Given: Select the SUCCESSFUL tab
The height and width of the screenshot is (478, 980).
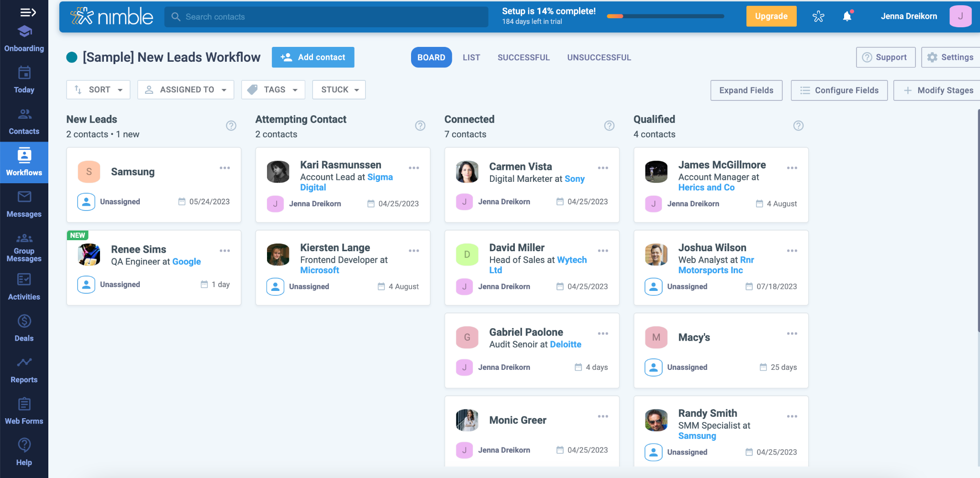Looking at the screenshot, I should [523, 57].
